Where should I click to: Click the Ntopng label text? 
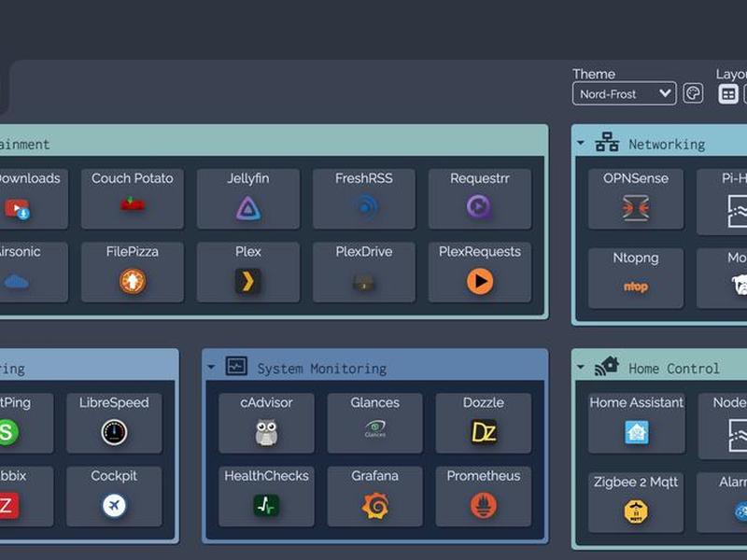[x=636, y=259]
